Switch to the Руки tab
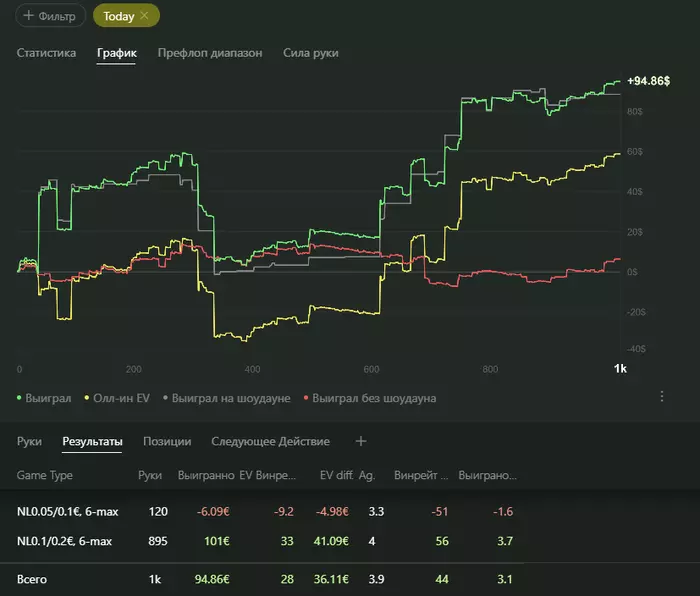This screenshot has height=596, width=700. point(29,441)
